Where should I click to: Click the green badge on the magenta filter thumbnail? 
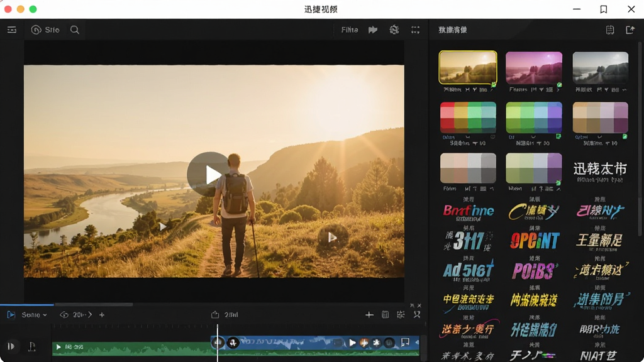tap(559, 85)
